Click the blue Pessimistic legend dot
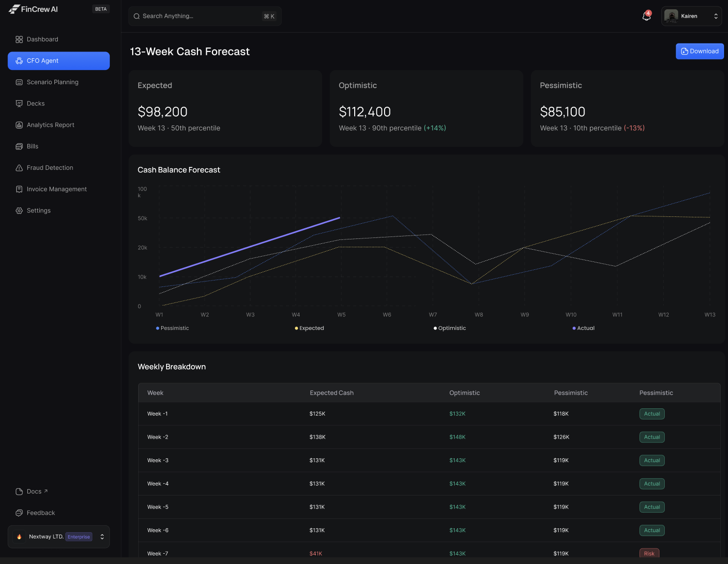 [x=158, y=329]
